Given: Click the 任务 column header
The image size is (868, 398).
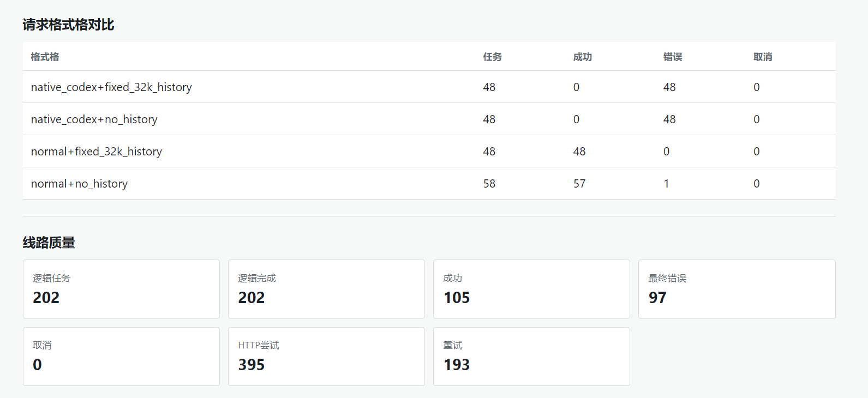Looking at the screenshot, I should (x=492, y=57).
